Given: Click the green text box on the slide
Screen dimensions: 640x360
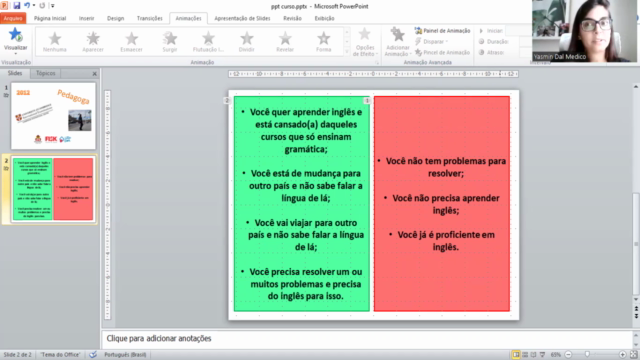Looking at the screenshot, I should [302, 204].
